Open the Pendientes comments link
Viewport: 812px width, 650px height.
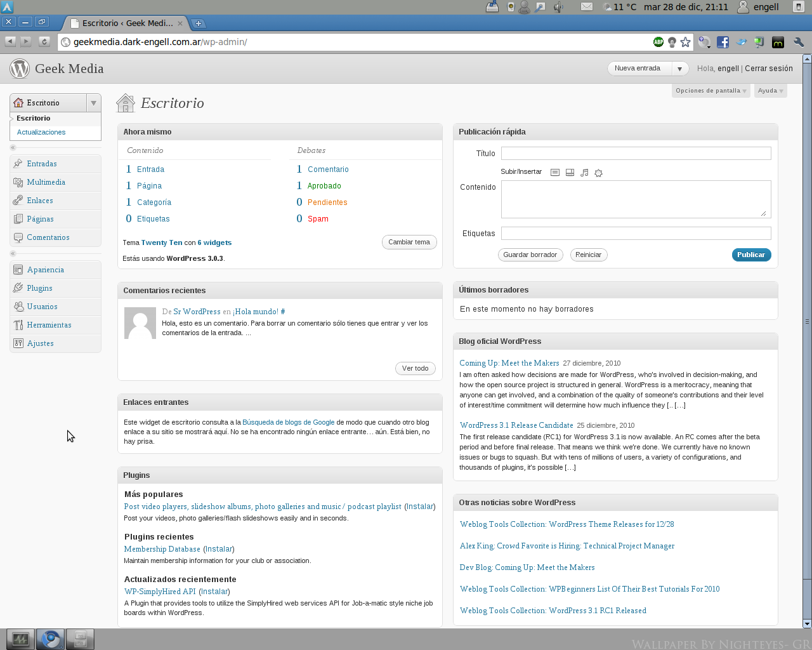(x=327, y=202)
